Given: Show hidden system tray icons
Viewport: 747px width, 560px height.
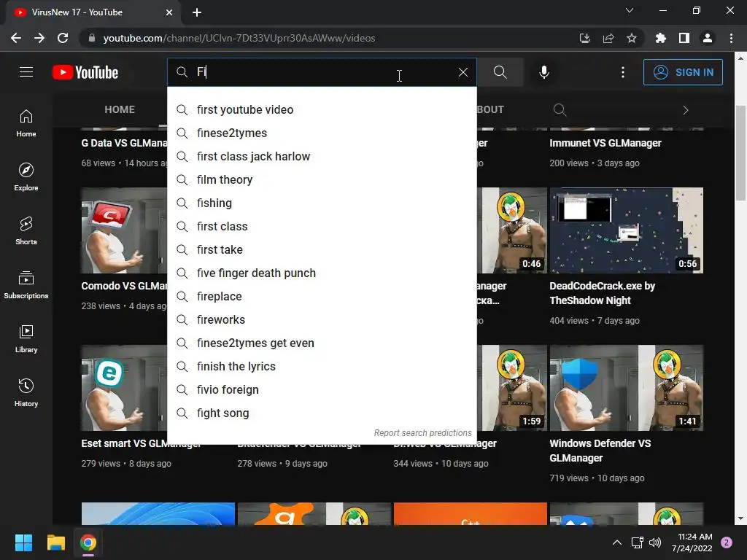Looking at the screenshot, I should point(616,542).
